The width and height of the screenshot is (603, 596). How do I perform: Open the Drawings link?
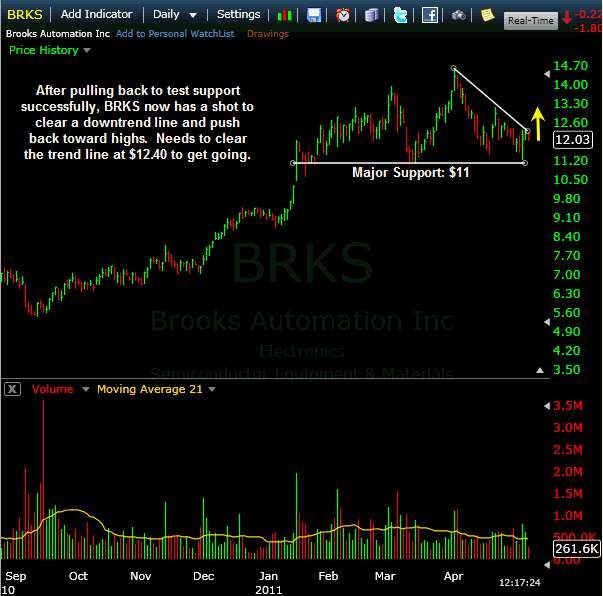[268, 34]
